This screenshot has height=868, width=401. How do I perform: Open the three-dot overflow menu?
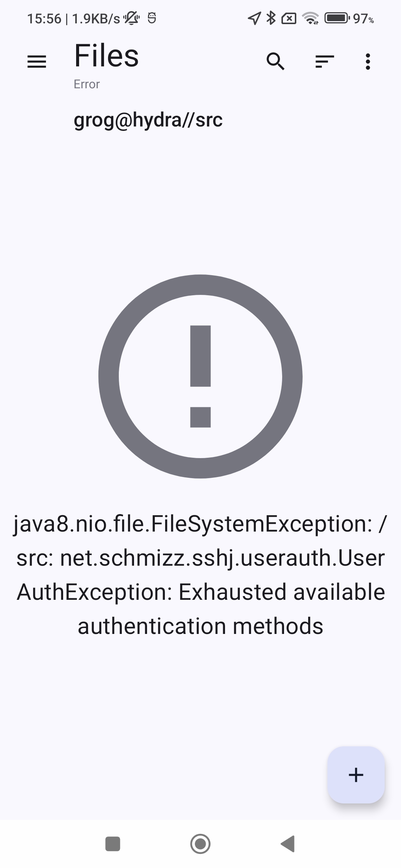click(x=368, y=62)
